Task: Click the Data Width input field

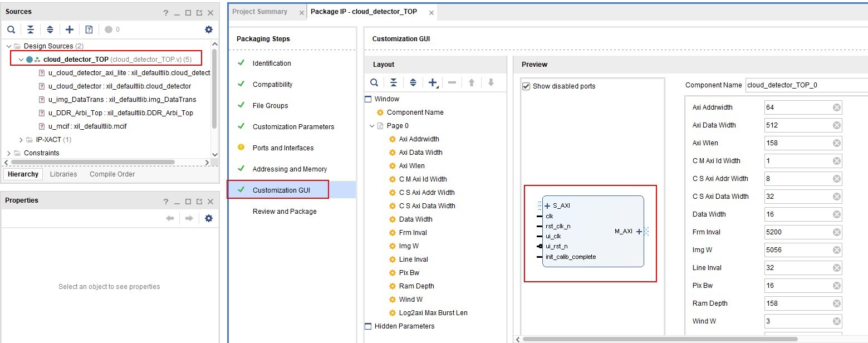Action: click(803, 214)
